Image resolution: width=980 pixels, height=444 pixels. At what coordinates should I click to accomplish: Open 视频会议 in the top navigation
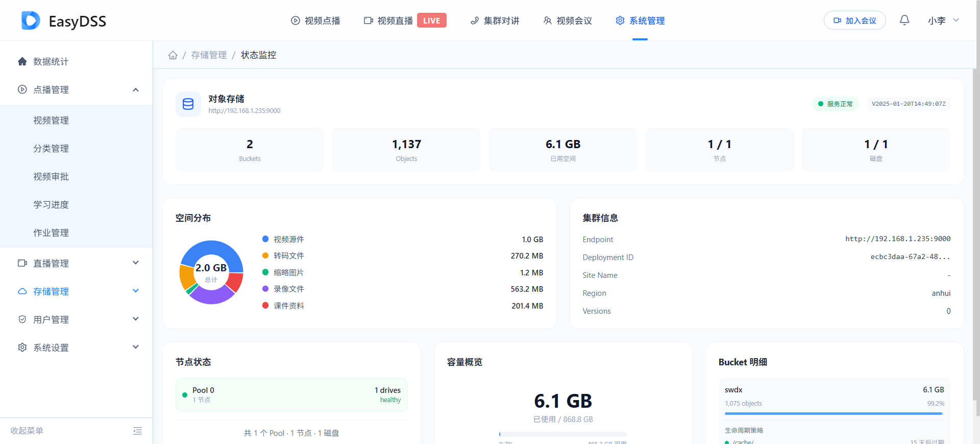(x=568, y=20)
